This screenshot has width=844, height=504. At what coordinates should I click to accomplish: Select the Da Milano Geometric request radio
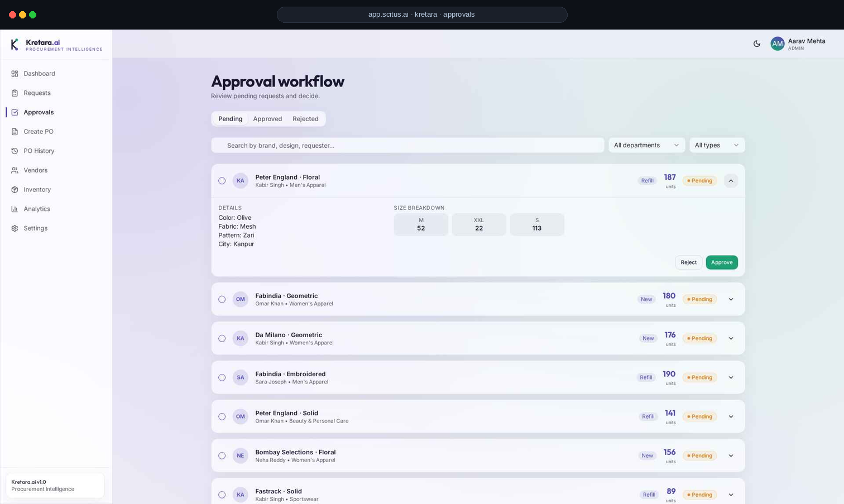tap(222, 338)
